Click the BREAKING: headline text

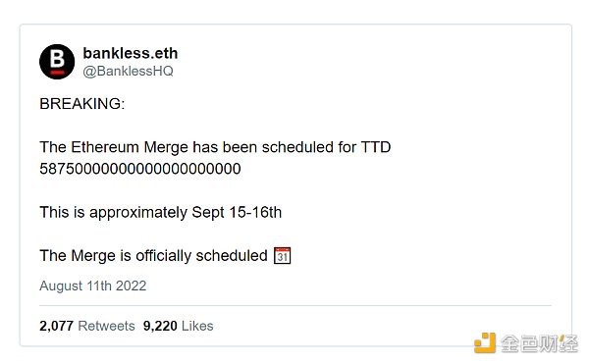coord(82,104)
